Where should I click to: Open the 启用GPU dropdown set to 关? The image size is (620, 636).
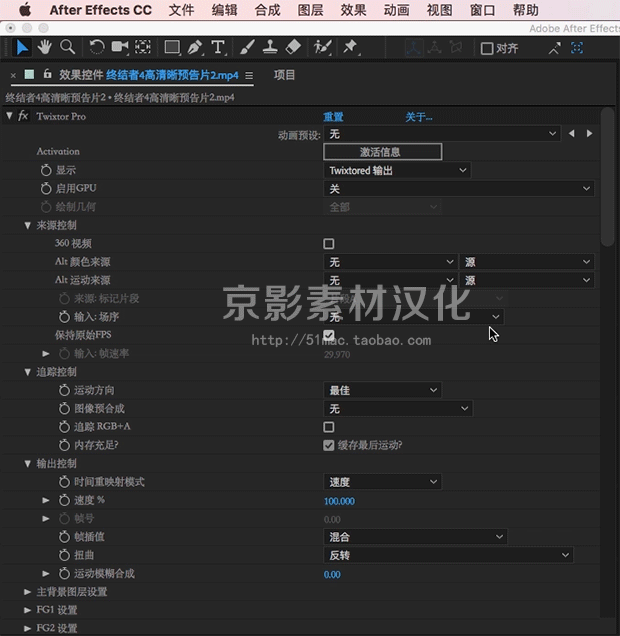pos(459,189)
